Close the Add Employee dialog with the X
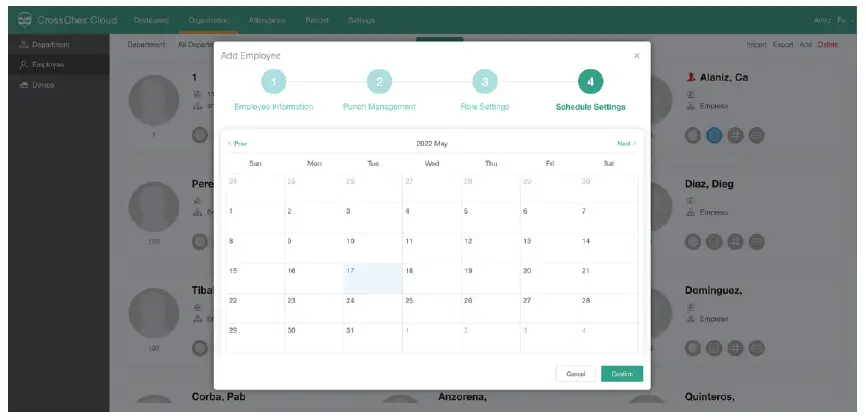Image resolution: width=866 pixels, height=420 pixels. pyautogui.click(x=636, y=56)
